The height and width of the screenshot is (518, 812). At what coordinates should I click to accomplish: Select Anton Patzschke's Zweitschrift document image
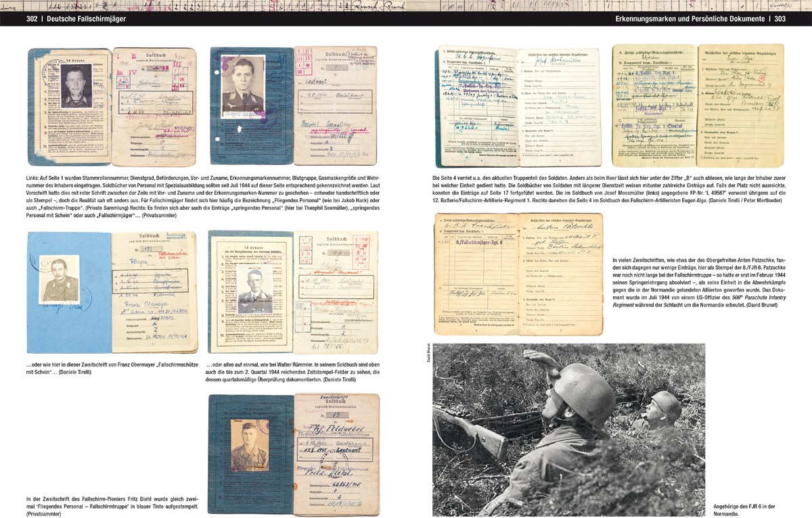[518, 274]
